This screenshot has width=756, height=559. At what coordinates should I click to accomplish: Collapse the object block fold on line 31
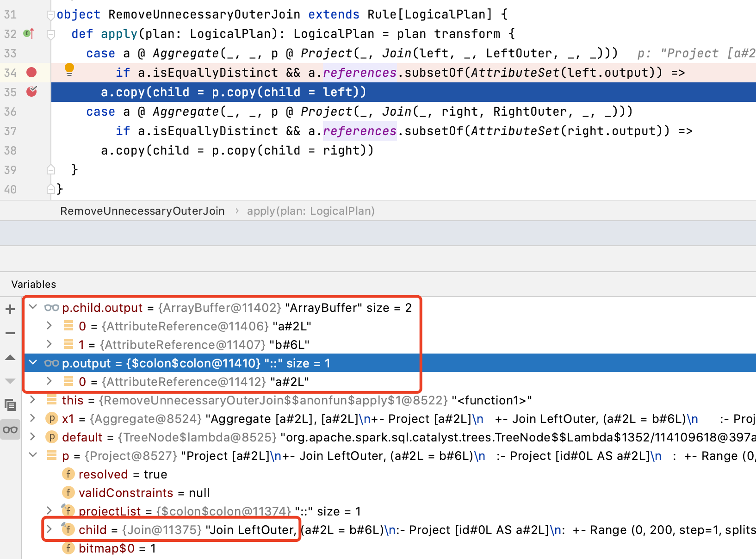(x=51, y=15)
